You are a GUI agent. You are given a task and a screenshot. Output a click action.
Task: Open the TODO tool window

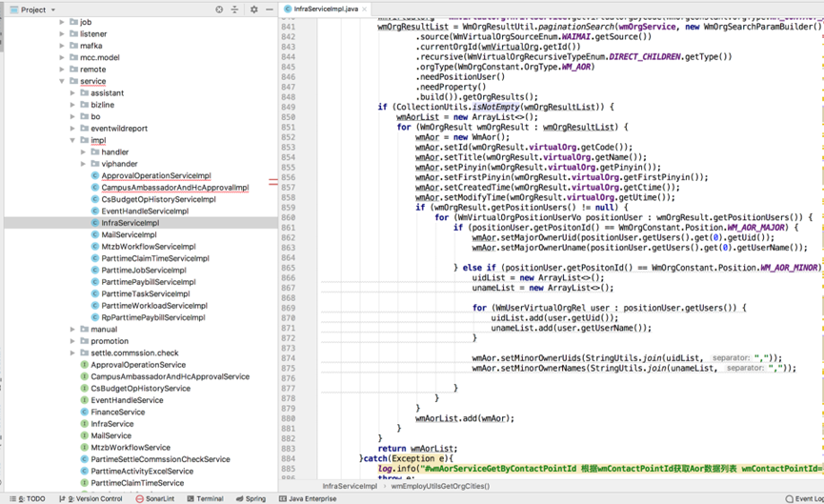coord(30,498)
